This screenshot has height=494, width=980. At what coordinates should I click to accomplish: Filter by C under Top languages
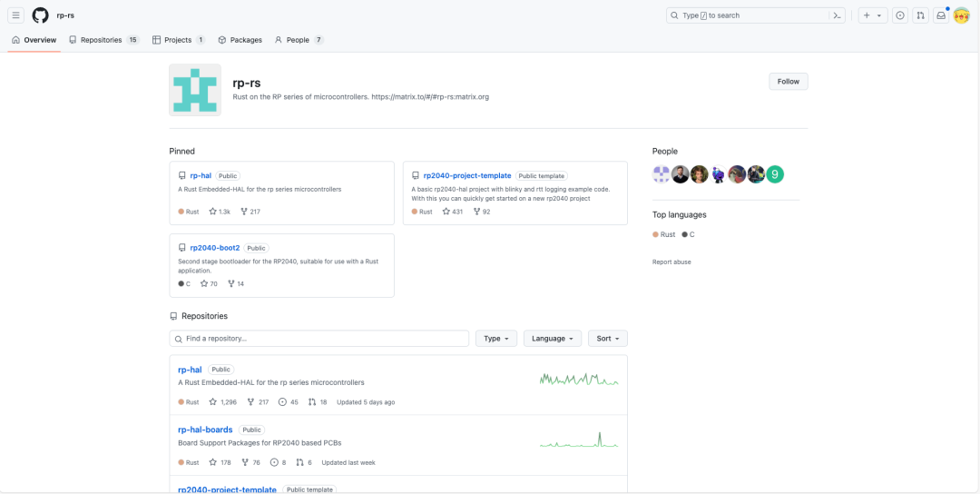[688, 234]
